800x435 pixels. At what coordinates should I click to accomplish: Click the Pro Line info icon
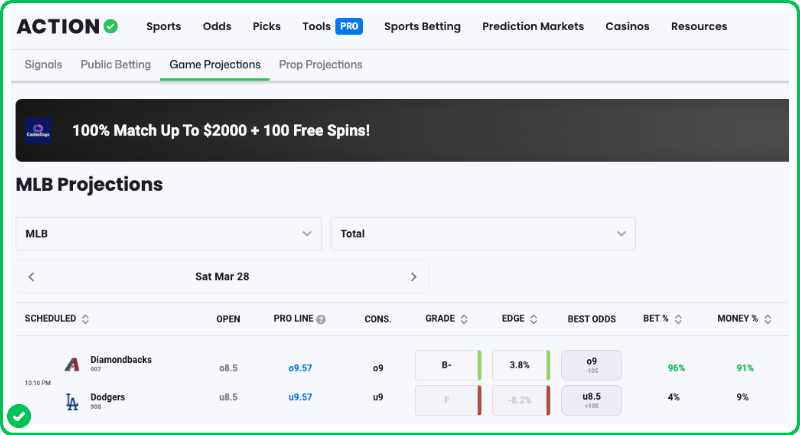[321, 320]
